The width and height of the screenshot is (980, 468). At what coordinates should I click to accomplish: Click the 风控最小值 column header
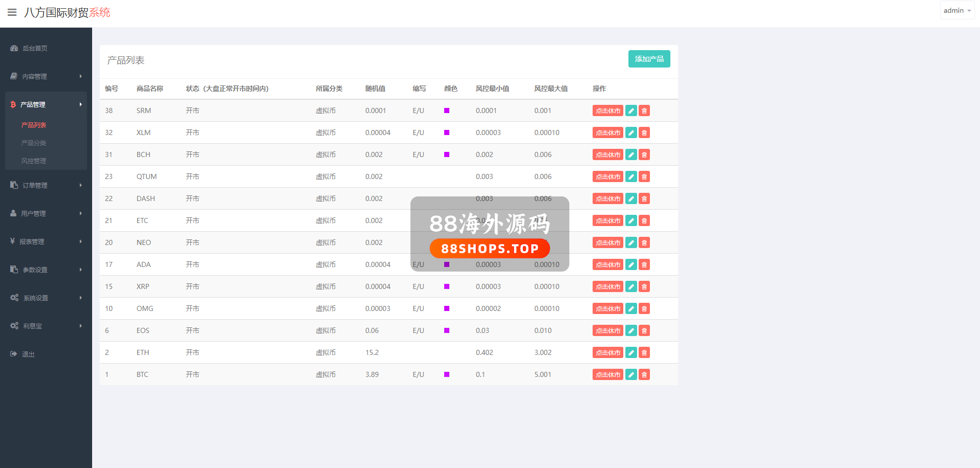pyautogui.click(x=492, y=88)
